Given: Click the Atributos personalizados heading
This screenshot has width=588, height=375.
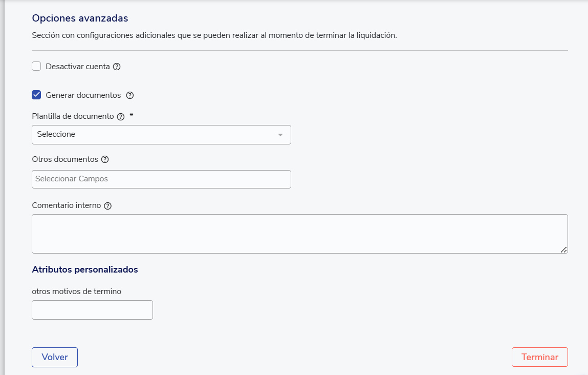Looking at the screenshot, I should click(85, 269).
